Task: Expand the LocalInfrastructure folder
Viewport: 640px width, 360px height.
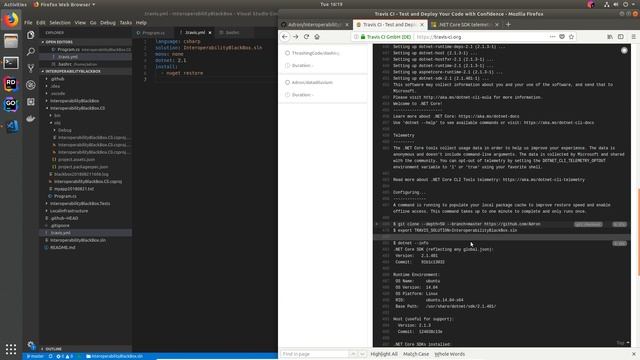Action: (x=69, y=211)
